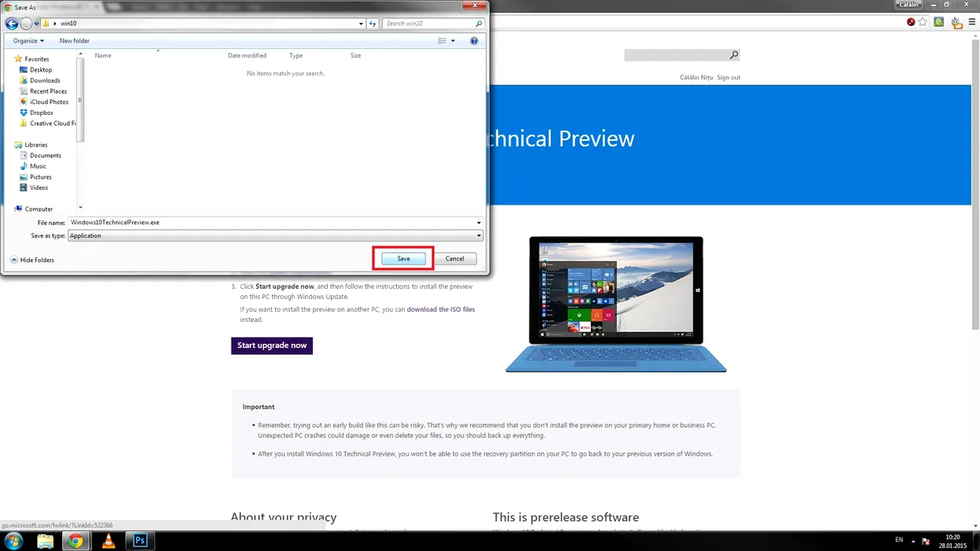Bookmark this page with the star icon

[923, 22]
